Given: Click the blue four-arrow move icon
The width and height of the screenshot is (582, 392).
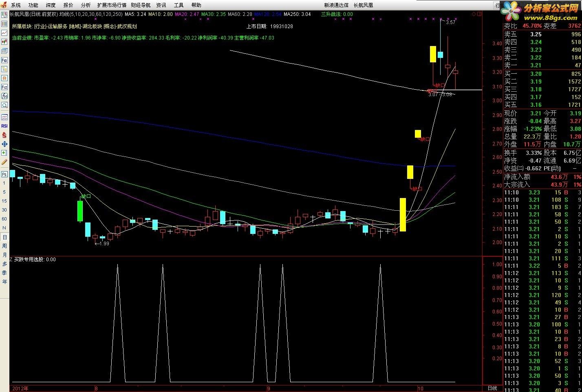Looking at the screenshot, I should pyautogui.click(x=4, y=144).
